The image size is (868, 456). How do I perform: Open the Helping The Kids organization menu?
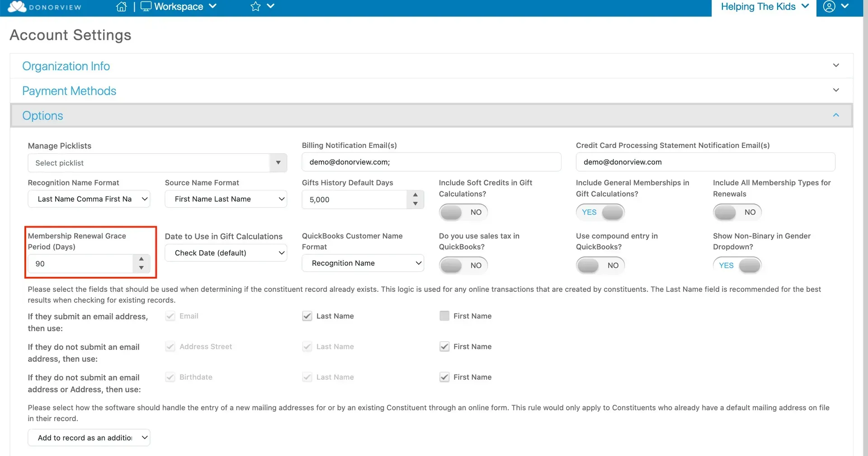pyautogui.click(x=764, y=7)
